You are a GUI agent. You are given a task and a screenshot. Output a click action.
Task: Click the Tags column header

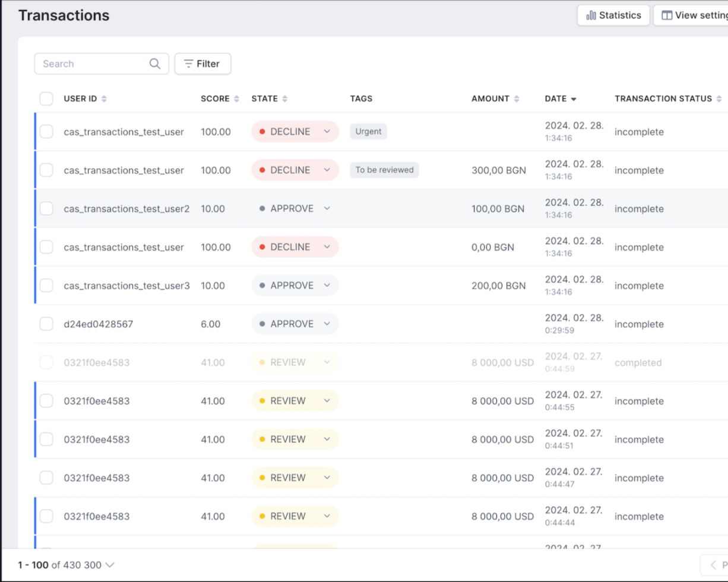pos(362,99)
